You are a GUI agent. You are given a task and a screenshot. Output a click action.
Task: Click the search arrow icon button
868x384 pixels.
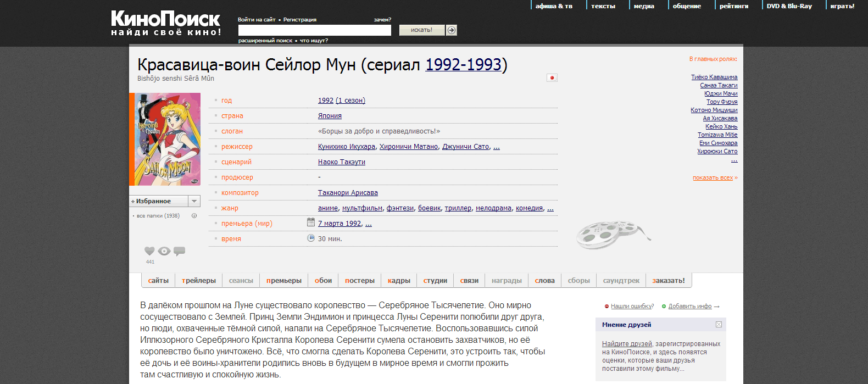coord(452,30)
